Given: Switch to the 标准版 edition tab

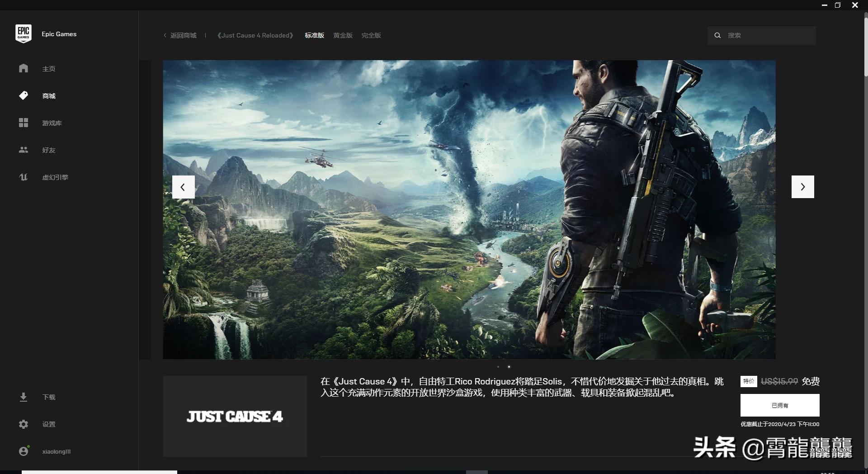Looking at the screenshot, I should (315, 35).
